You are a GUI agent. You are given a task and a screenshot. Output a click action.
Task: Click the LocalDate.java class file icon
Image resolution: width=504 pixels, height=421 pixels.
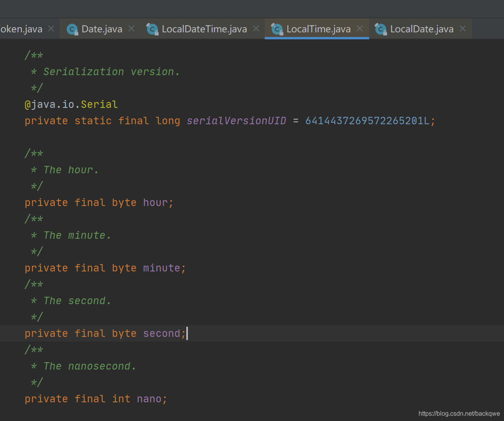click(x=381, y=29)
